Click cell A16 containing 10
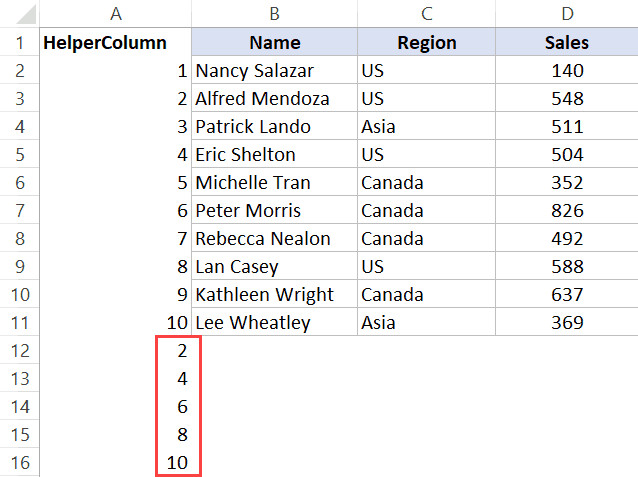 (x=180, y=463)
